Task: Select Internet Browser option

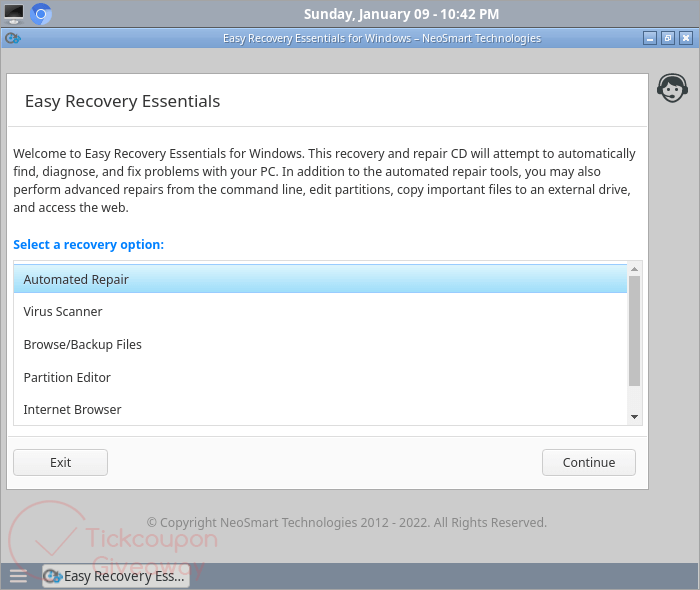Action: 320,410
